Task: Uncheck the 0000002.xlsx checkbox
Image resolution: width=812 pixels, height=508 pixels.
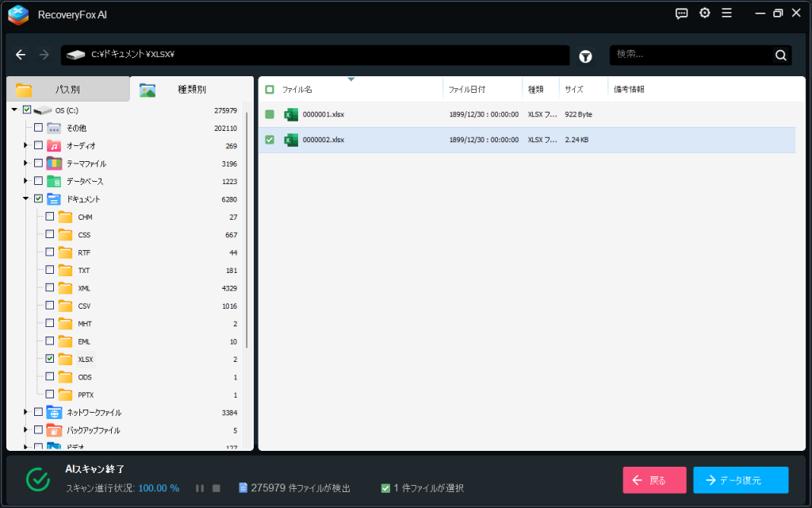Action: click(x=270, y=140)
